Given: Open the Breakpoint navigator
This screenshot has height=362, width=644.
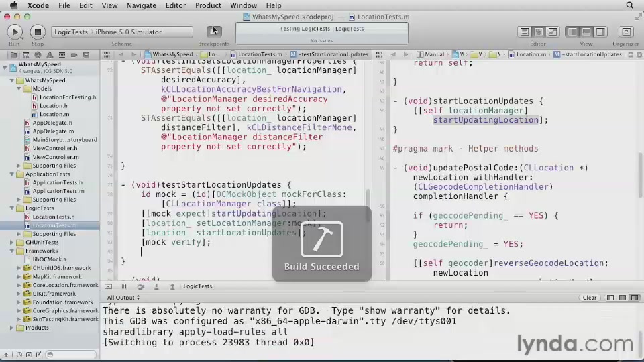Looking at the screenshot, I should [x=74, y=54].
